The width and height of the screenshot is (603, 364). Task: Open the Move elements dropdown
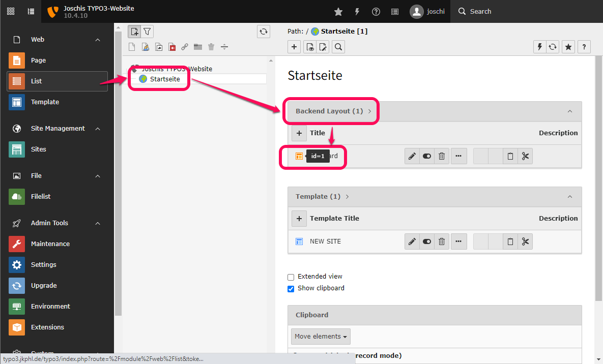click(x=321, y=336)
